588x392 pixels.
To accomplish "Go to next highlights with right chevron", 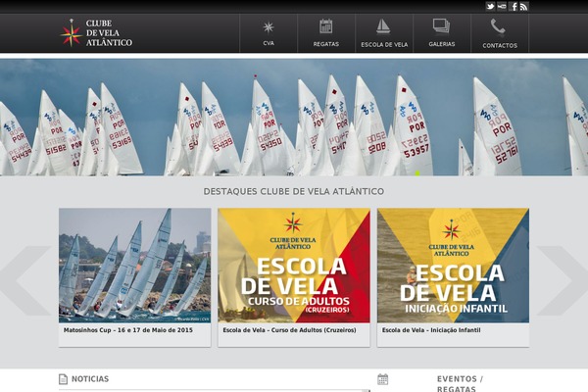I will 563,280.
